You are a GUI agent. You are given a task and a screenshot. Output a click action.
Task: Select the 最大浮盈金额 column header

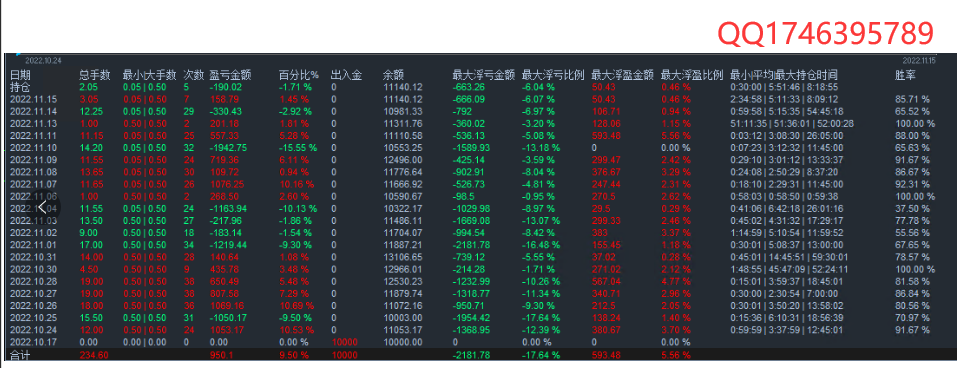click(623, 75)
